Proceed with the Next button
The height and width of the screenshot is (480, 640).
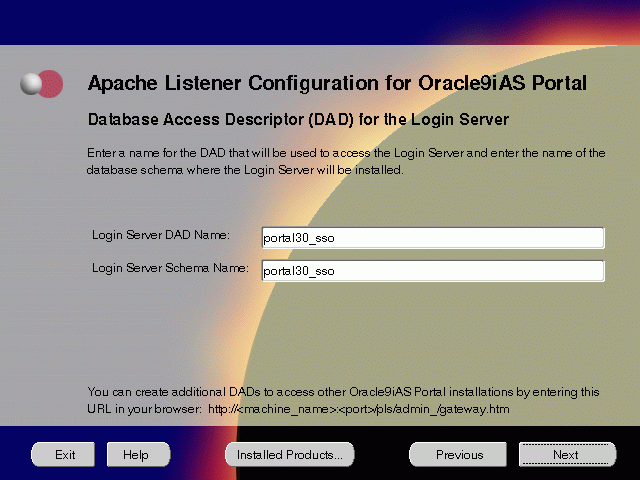[567, 454]
